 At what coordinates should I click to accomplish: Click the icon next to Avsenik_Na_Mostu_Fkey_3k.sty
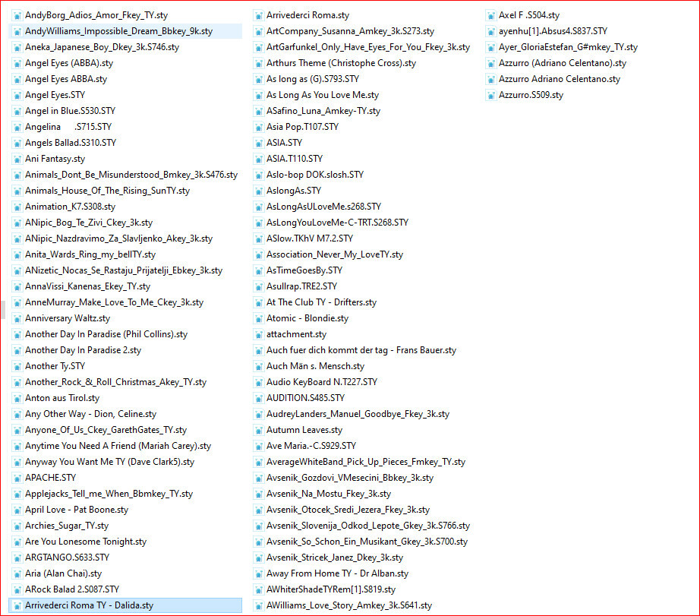click(258, 494)
